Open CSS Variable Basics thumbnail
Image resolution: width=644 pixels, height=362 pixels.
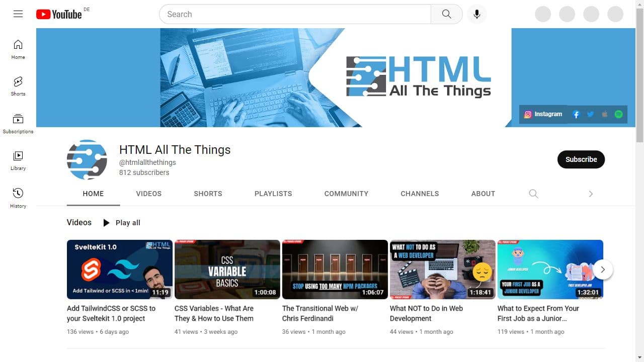227,269
